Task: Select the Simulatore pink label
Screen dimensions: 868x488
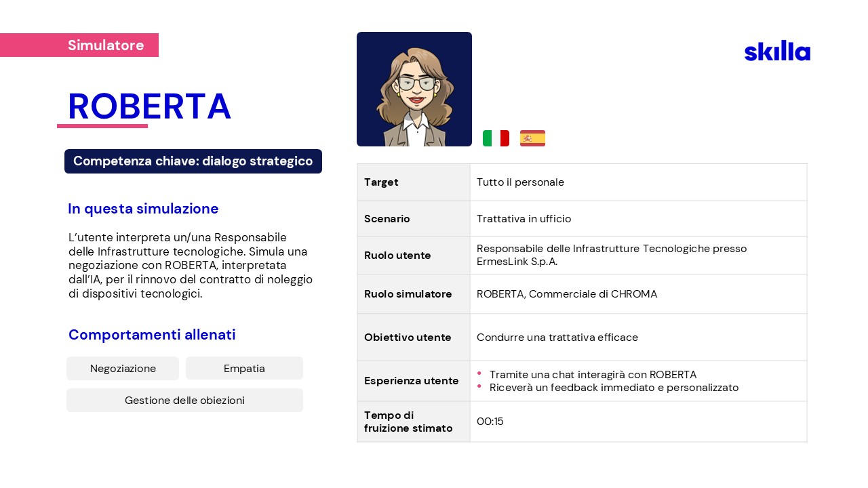Action: pyautogui.click(x=105, y=45)
